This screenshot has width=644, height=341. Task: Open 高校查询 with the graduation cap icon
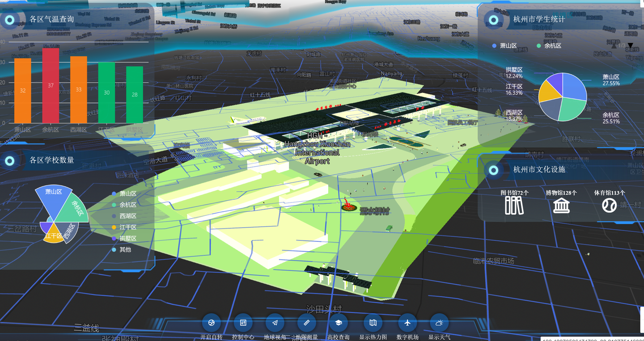click(x=339, y=323)
